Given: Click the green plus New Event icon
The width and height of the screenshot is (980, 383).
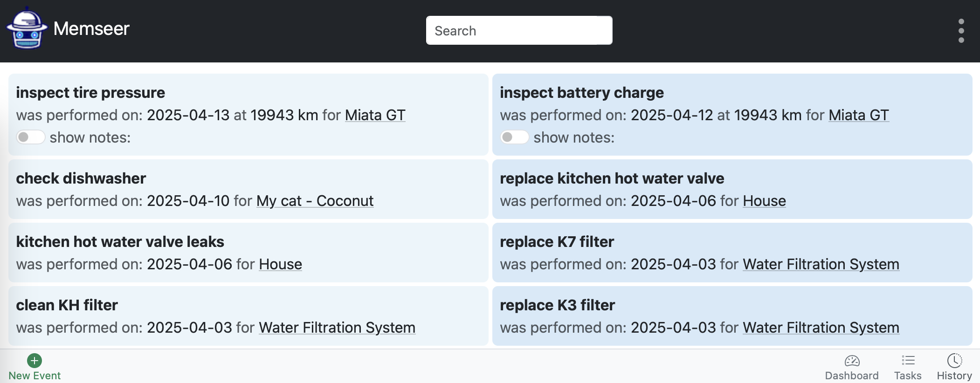Looking at the screenshot, I should pyautogui.click(x=35, y=361).
